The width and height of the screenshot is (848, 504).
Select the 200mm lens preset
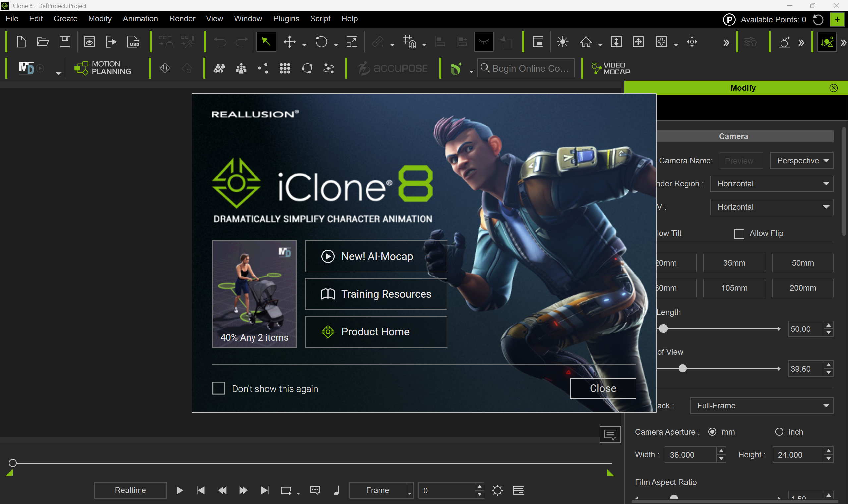click(x=803, y=288)
